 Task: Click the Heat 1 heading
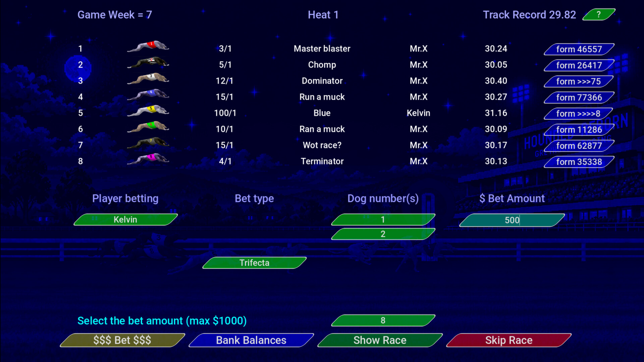click(x=323, y=15)
